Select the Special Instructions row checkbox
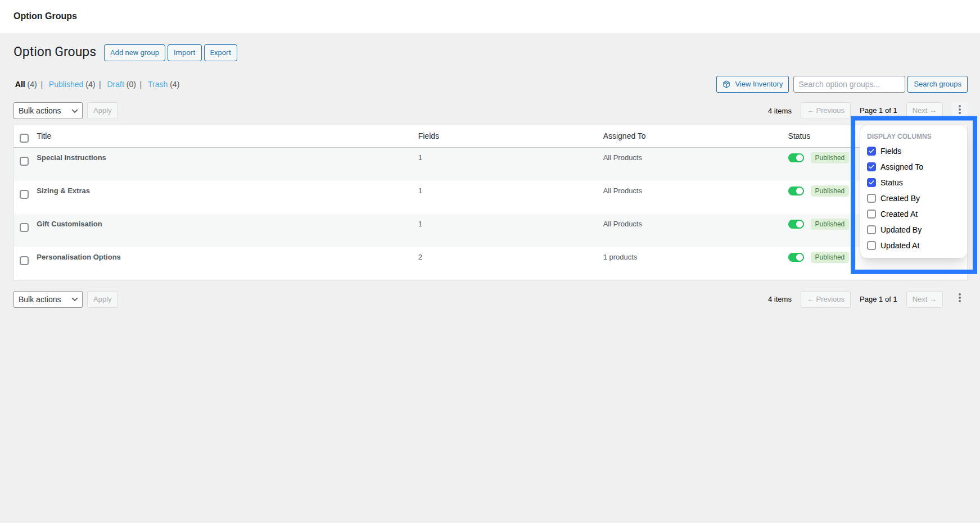Viewport: 980px width, 523px height. [24, 161]
